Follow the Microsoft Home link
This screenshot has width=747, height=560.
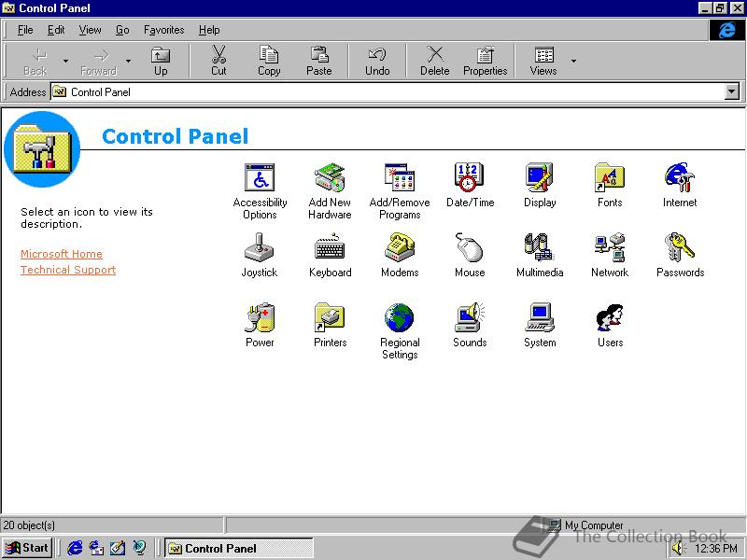tap(62, 254)
